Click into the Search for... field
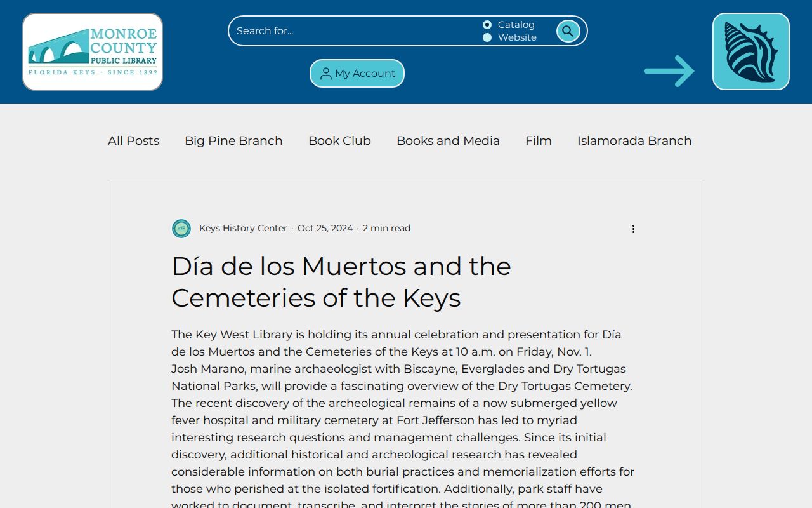The width and height of the screenshot is (812, 508). tap(355, 31)
